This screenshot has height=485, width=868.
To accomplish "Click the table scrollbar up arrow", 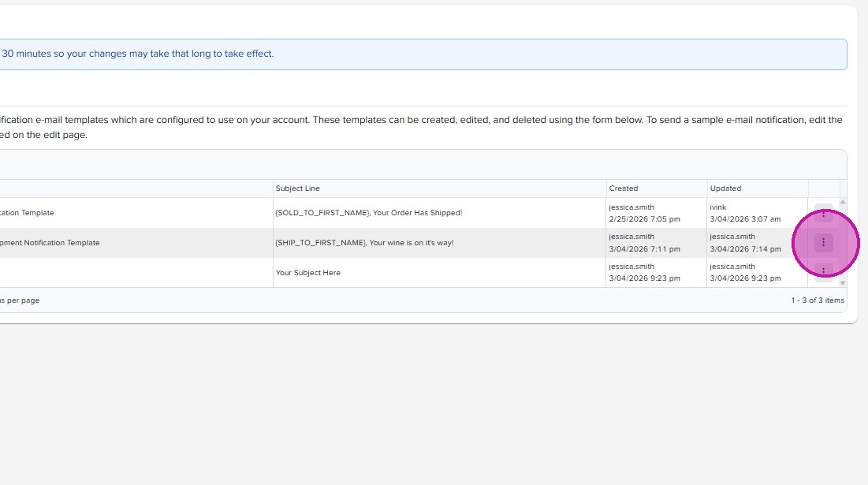I will [843, 202].
